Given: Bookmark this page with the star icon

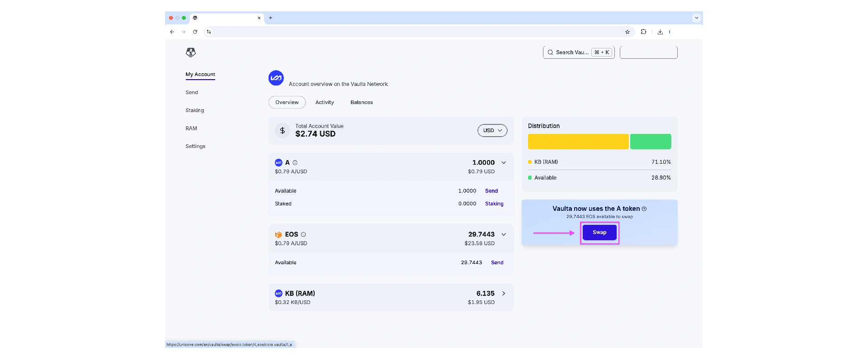Looking at the screenshot, I should coord(627,32).
